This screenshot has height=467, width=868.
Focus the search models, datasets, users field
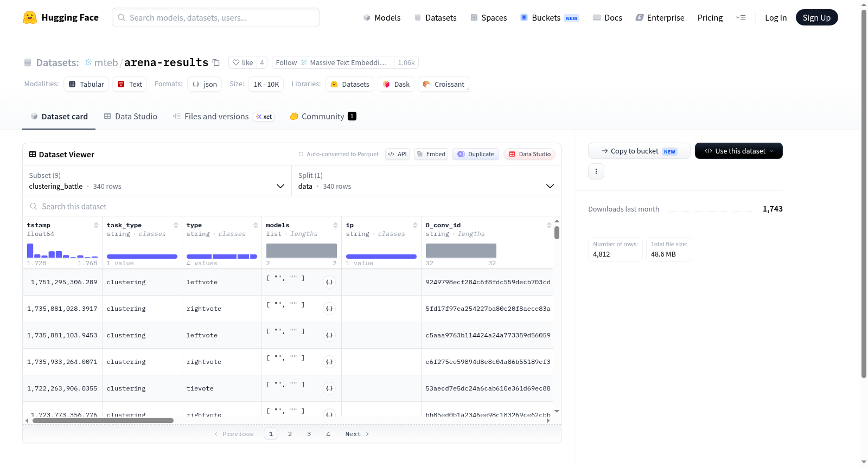tap(216, 17)
